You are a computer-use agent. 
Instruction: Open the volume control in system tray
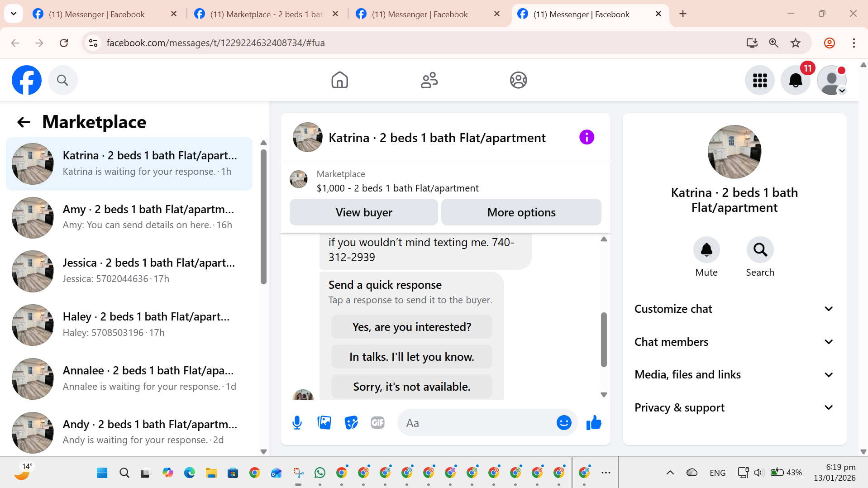(x=759, y=473)
